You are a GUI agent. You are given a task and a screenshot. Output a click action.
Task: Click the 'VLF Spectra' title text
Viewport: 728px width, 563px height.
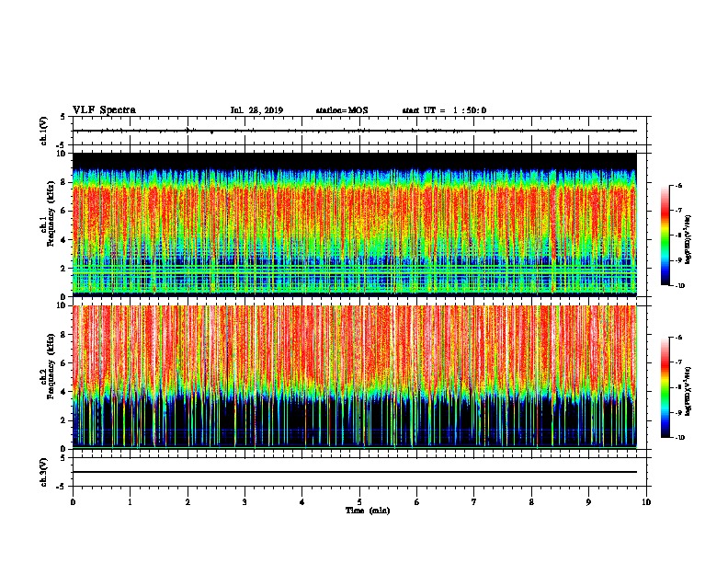point(104,110)
